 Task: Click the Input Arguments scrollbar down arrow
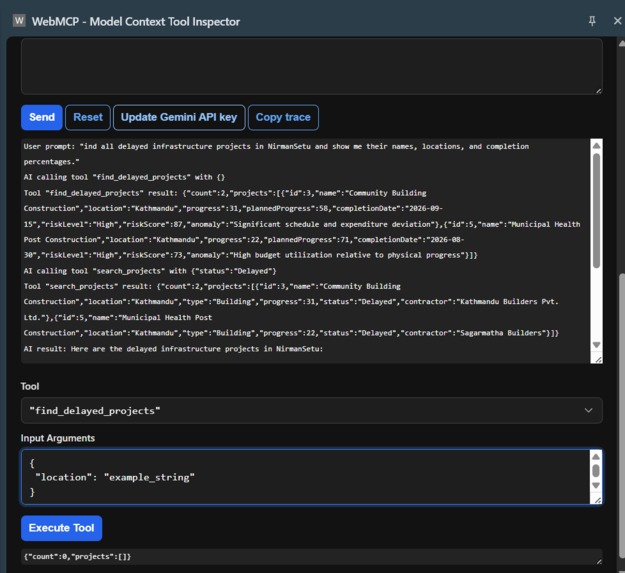(x=596, y=485)
